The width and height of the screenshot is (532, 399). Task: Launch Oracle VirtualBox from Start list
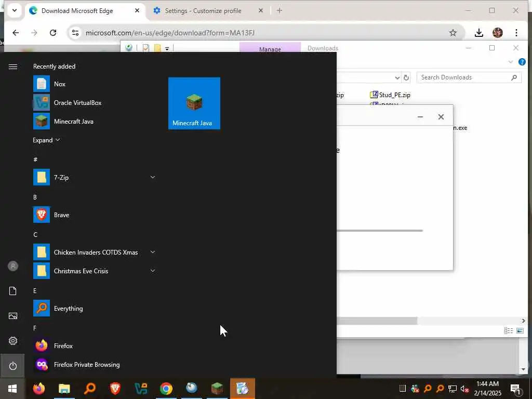pyautogui.click(x=95, y=102)
